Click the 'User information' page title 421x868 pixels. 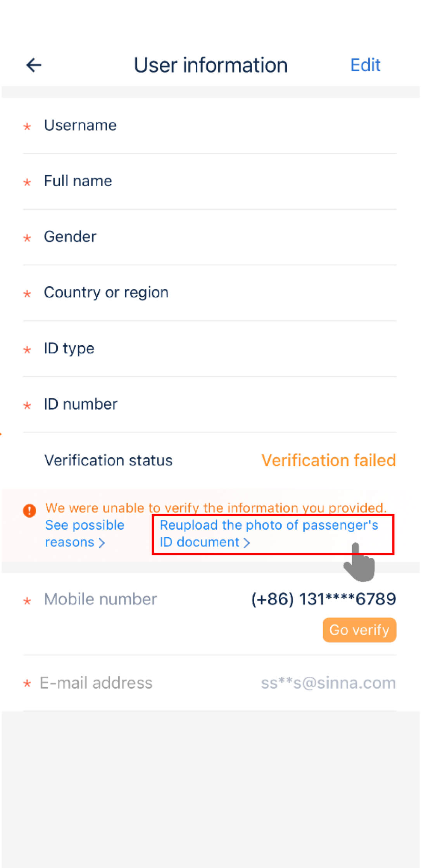[x=210, y=65]
